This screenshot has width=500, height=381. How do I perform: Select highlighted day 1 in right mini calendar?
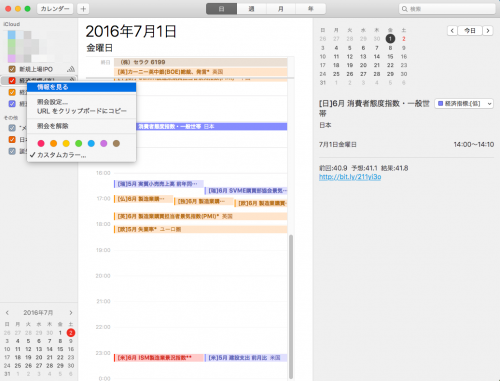click(390, 39)
